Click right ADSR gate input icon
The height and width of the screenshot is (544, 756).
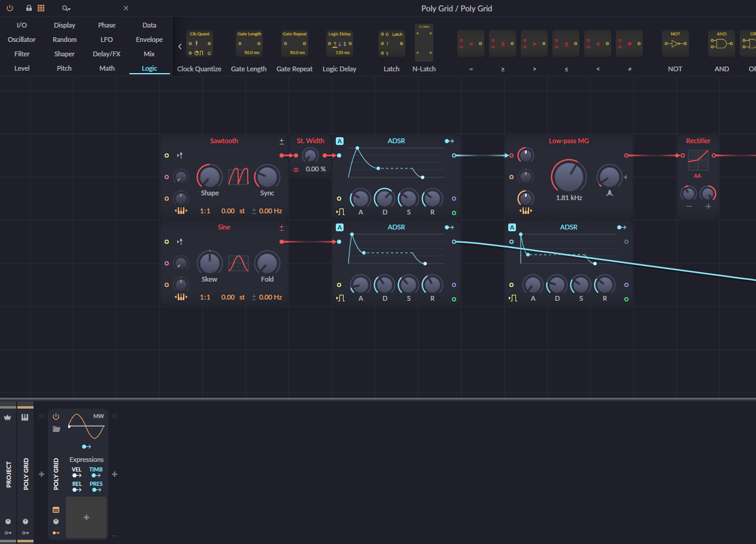[x=513, y=298]
